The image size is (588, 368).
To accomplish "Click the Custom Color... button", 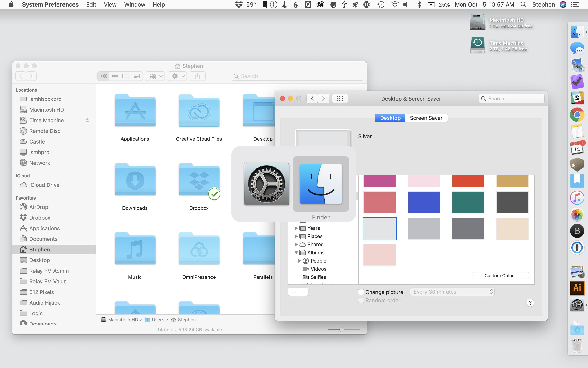I will tap(501, 276).
